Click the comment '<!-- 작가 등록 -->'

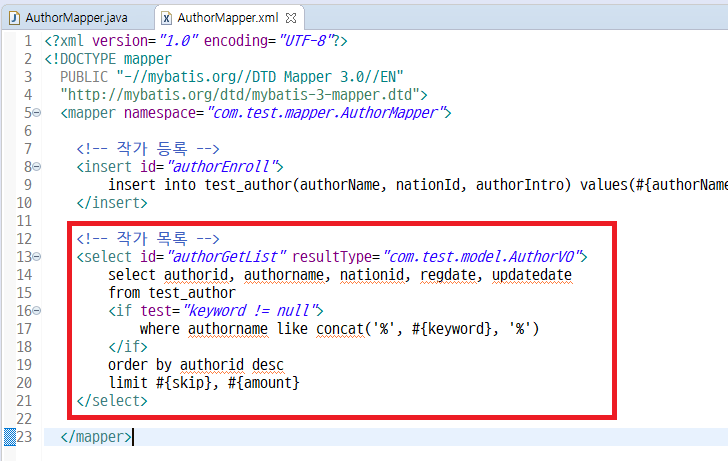pos(148,149)
